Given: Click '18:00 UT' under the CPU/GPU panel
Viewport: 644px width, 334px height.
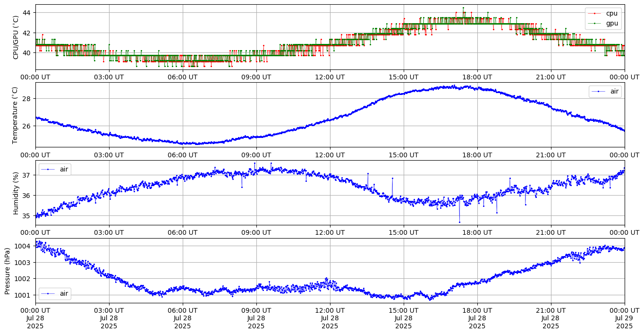Looking at the screenshot, I should tap(477, 77).
